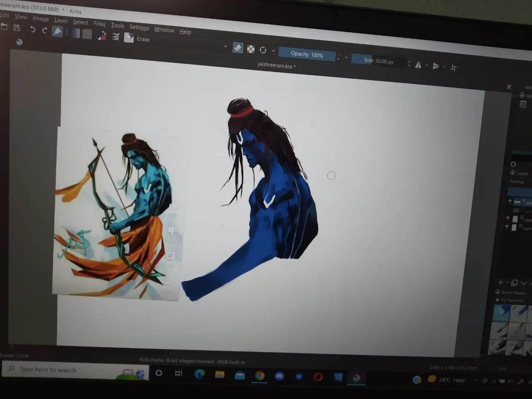
Task: Expand the blending mode dropdown
Action: [226, 47]
